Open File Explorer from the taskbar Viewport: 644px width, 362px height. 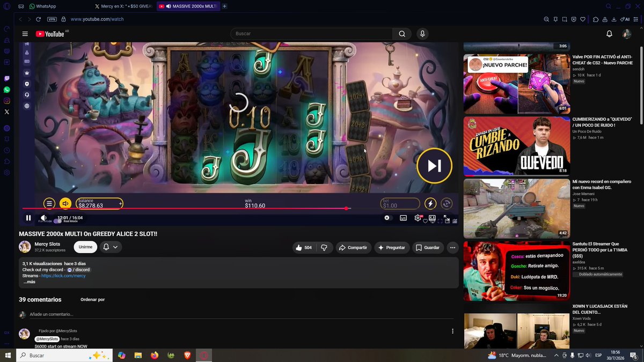(x=138, y=356)
